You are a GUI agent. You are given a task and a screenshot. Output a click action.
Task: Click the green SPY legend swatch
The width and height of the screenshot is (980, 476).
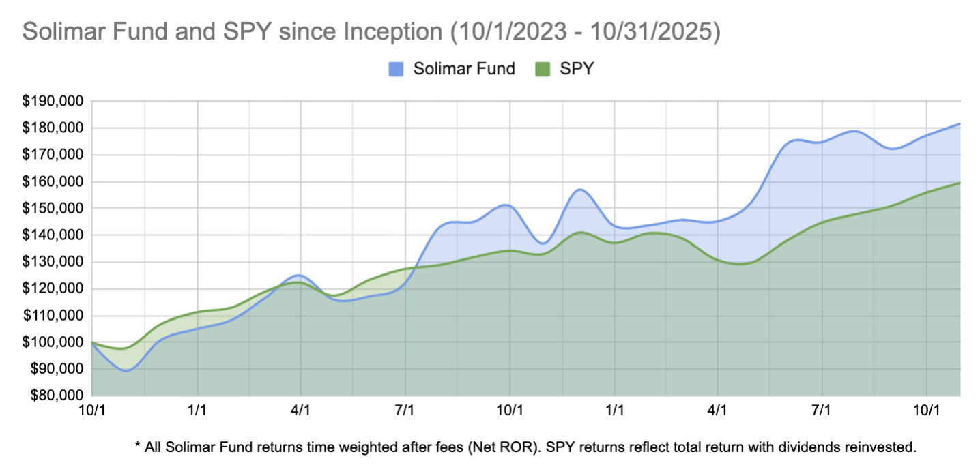coord(543,69)
